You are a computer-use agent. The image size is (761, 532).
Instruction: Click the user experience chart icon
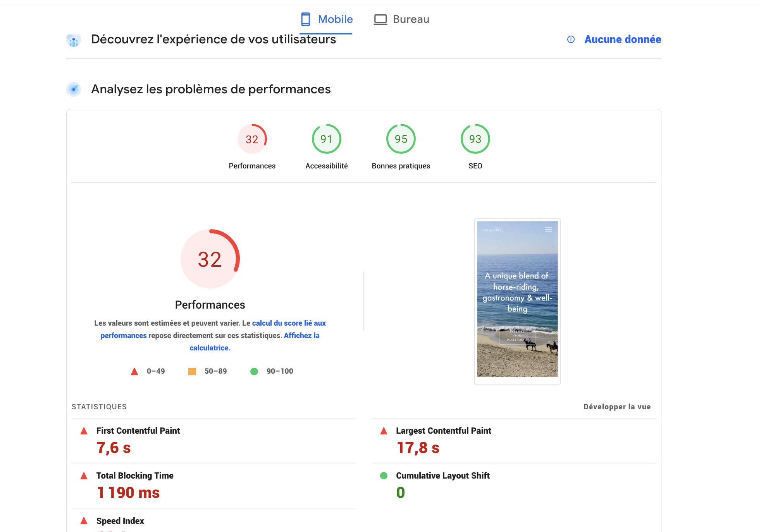(x=74, y=40)
